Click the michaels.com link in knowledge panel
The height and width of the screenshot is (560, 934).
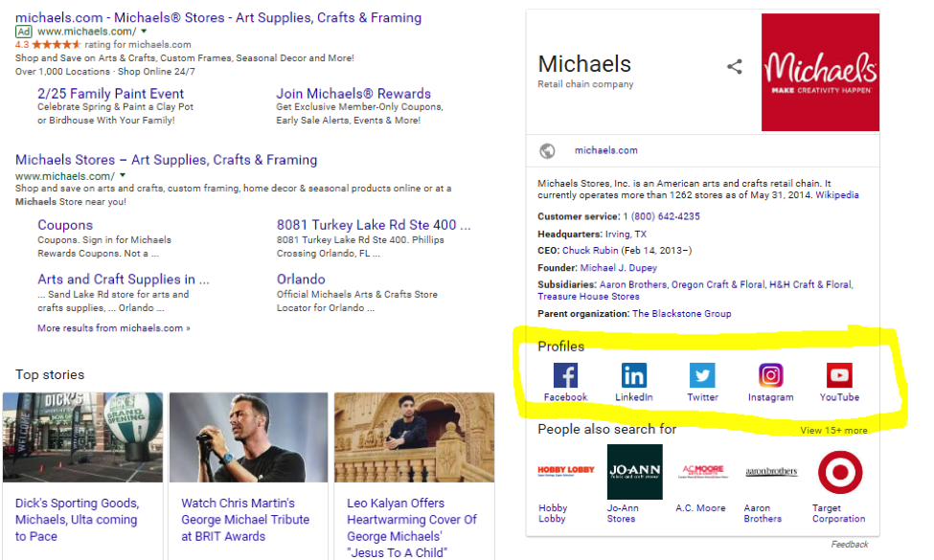point(605,150)
